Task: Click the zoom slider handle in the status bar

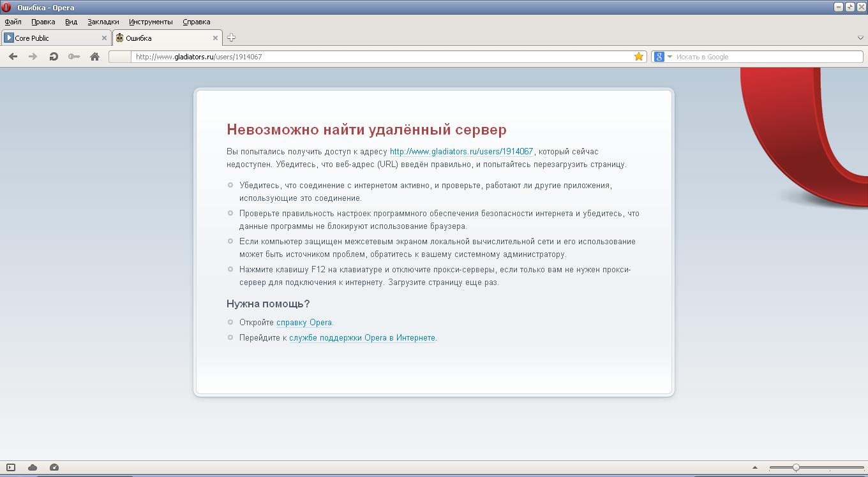Action: coord(796,467)
